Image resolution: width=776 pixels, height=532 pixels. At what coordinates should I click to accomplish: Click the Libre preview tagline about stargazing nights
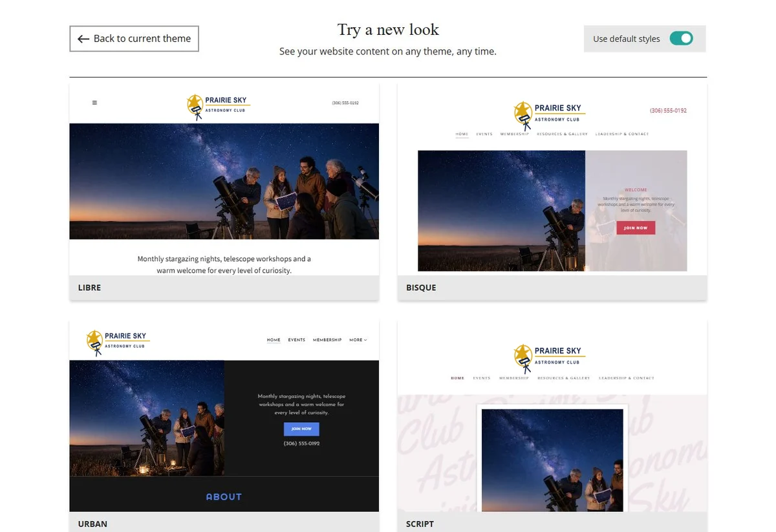pos(224,264)
